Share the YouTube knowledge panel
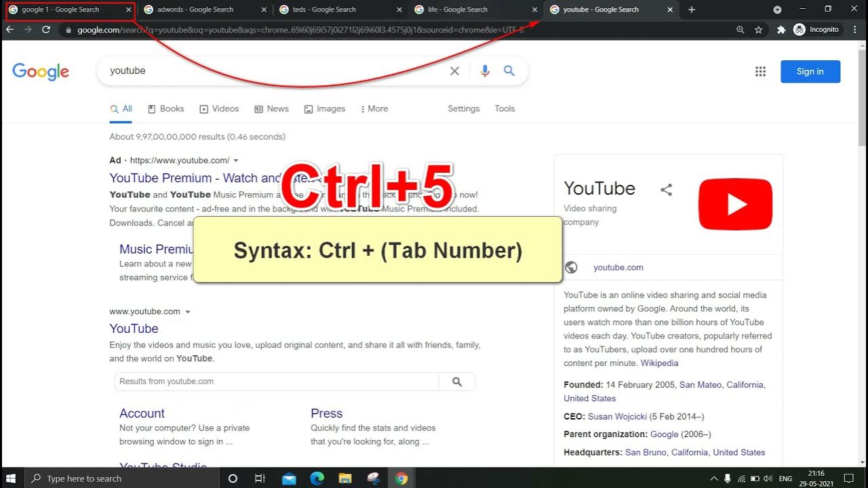 click(x=666, y=190)
